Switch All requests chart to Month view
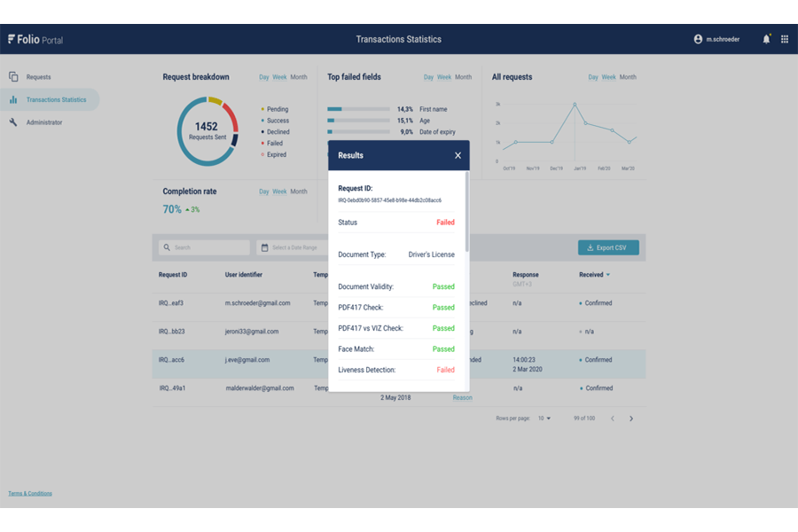The width and height of the screenshot is (798, 532). pyautogui.click(x=628, y=77)
